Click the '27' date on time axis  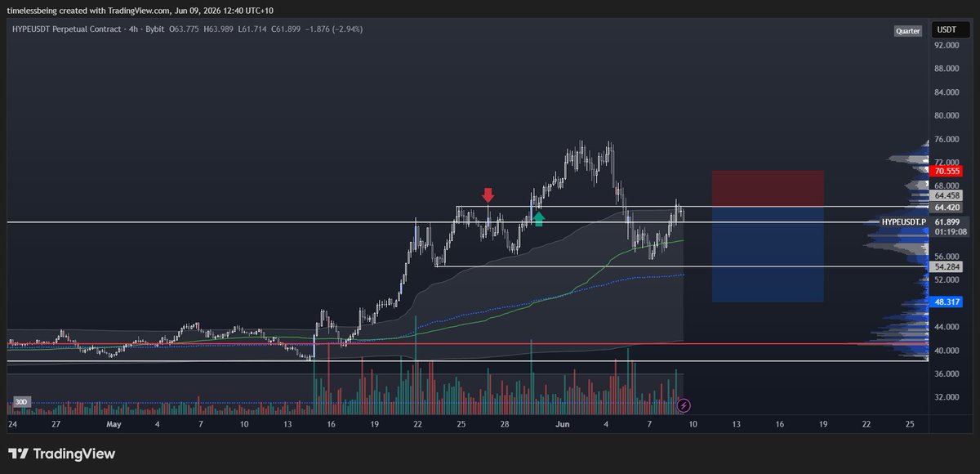pyautogui.click(x=55, y=425)
